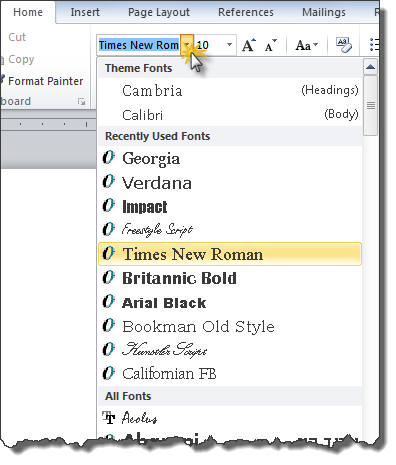Open the Change Case Aa menu
This screenshot has width=396, height=465.
pos(307,45)
